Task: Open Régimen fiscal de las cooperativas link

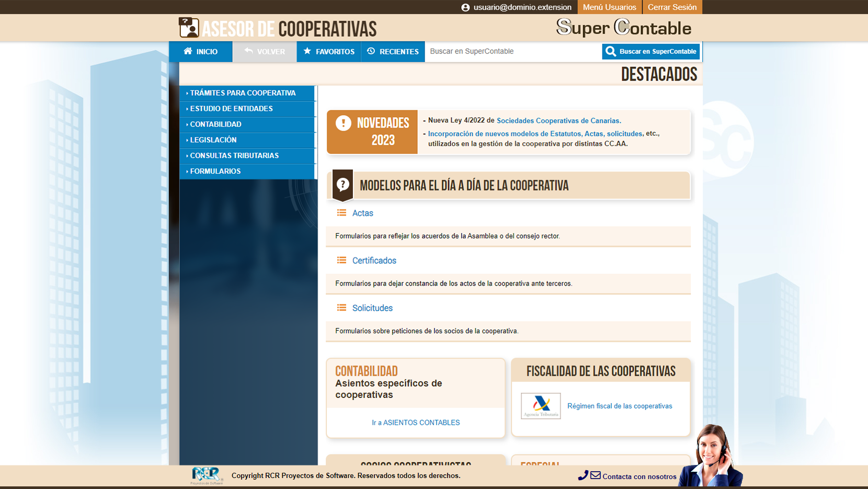Action: click(x=620, y=406)
